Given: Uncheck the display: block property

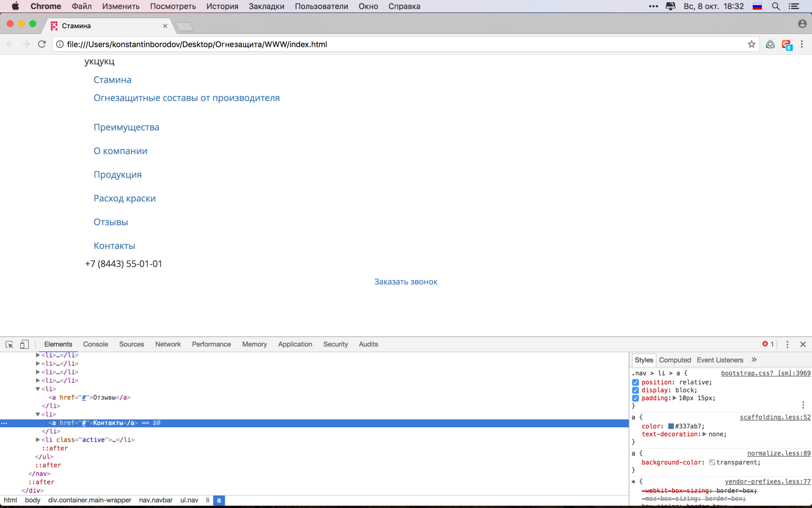Looking at the screenshot, I should coord(635,390).
